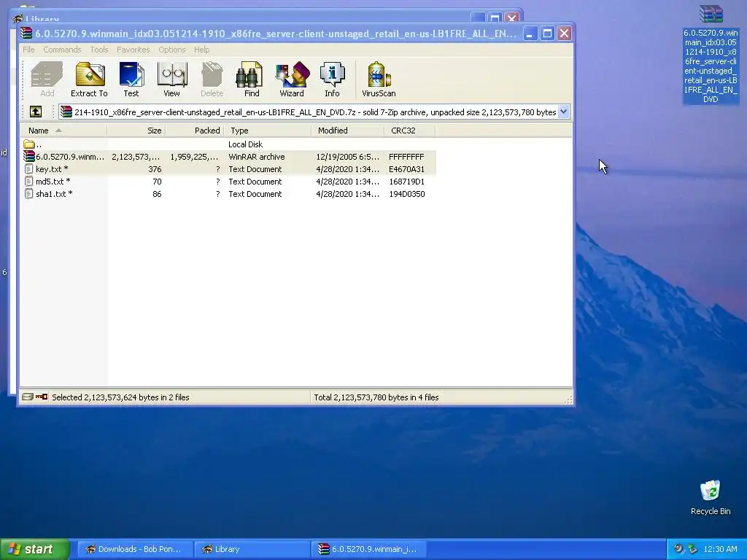Click the Add toolbar icon

(x=47, y=79)
